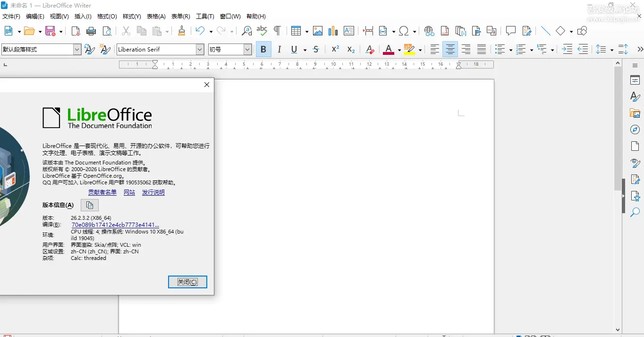Insert a hyperlink
644x337 pixels.
(429, 31)
